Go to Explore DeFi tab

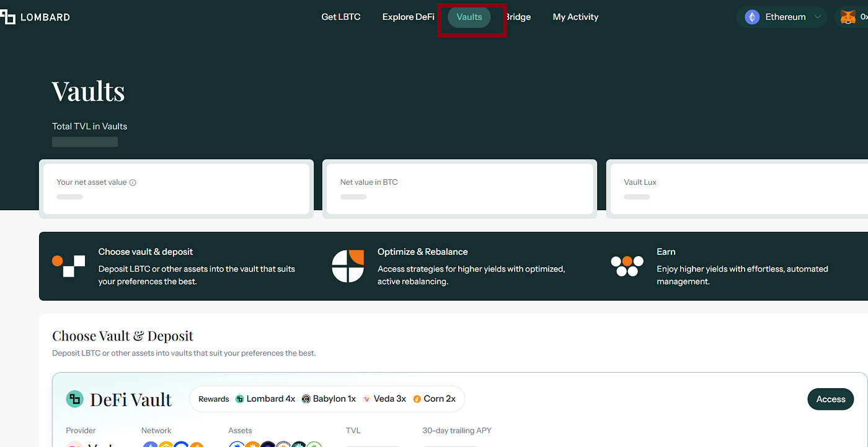pos(408,17)
